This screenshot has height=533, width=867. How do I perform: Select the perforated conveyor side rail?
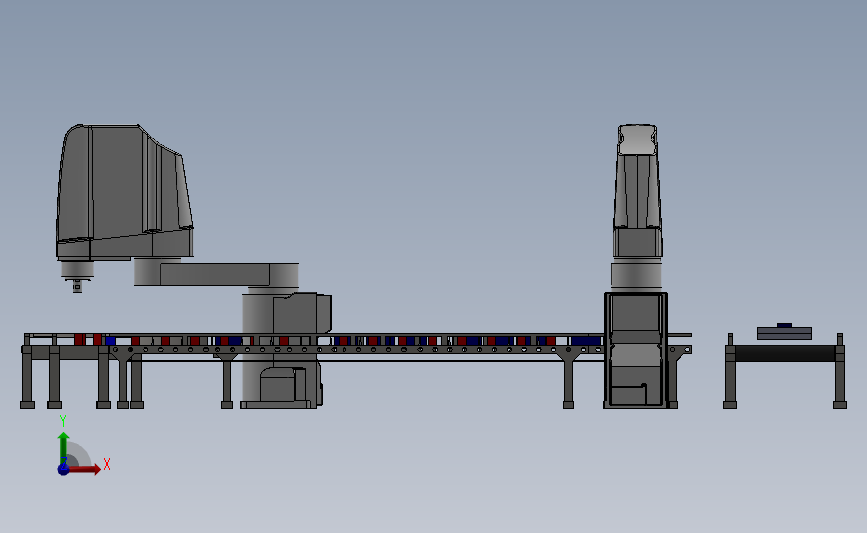[x=357, y=349]
